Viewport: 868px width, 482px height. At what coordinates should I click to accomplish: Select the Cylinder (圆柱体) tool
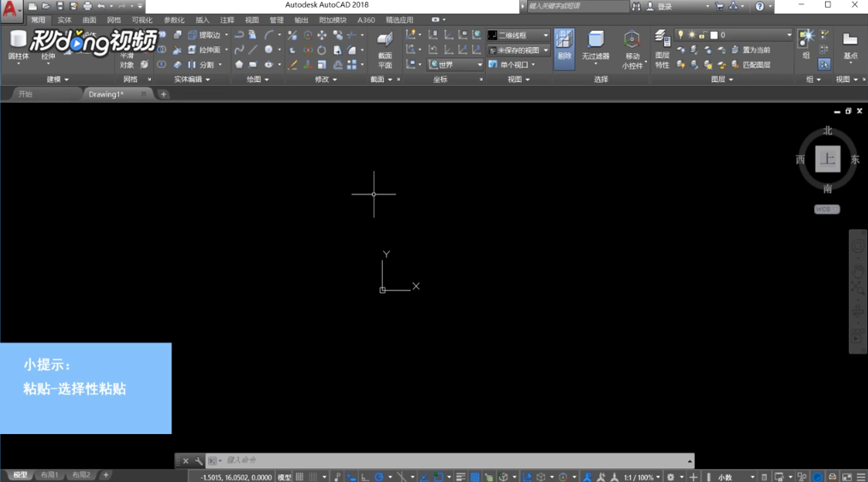[x=18, y=45]
